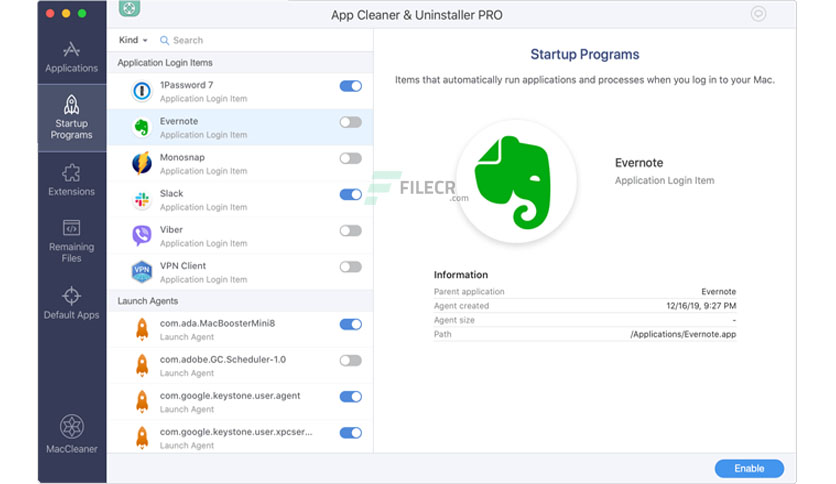This screenshot has width=836, height=484.
Task: Click the green scan icon in title bar
Action: coord(129,8)
